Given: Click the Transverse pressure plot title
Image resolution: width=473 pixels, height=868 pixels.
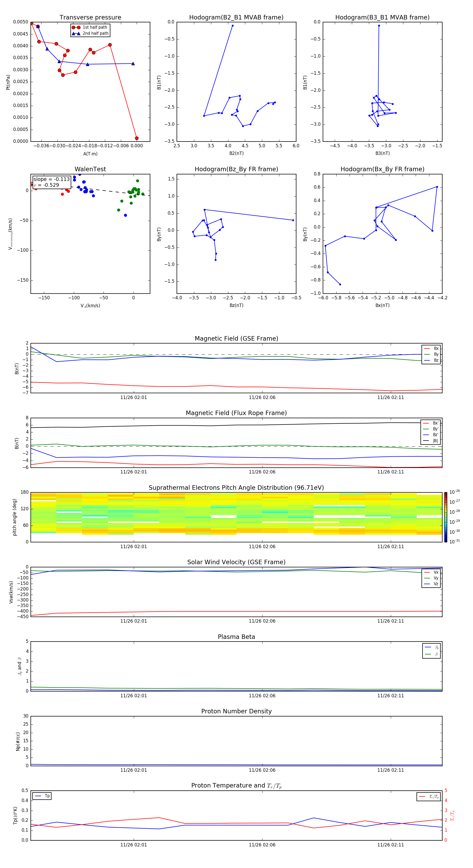Looking at the screenshot, I should click(90, 18).
